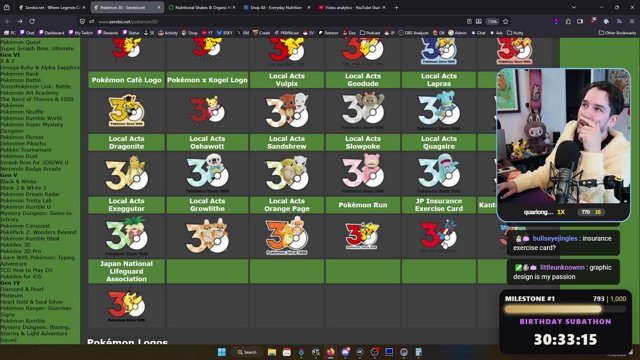Open the Heart Gold & Soul Silver link
The height and width of the screenshot is (360, 640).
[x=31, y=302]
